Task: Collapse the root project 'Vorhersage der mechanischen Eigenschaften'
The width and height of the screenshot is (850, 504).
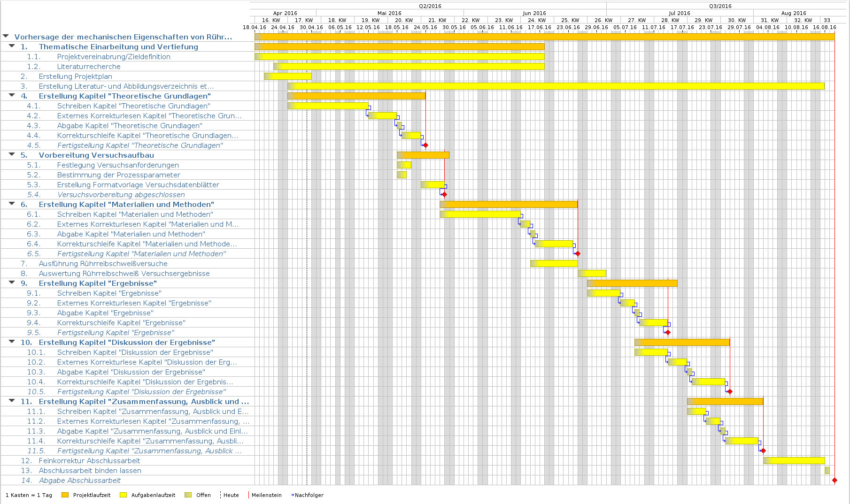Action: point(6,36)
